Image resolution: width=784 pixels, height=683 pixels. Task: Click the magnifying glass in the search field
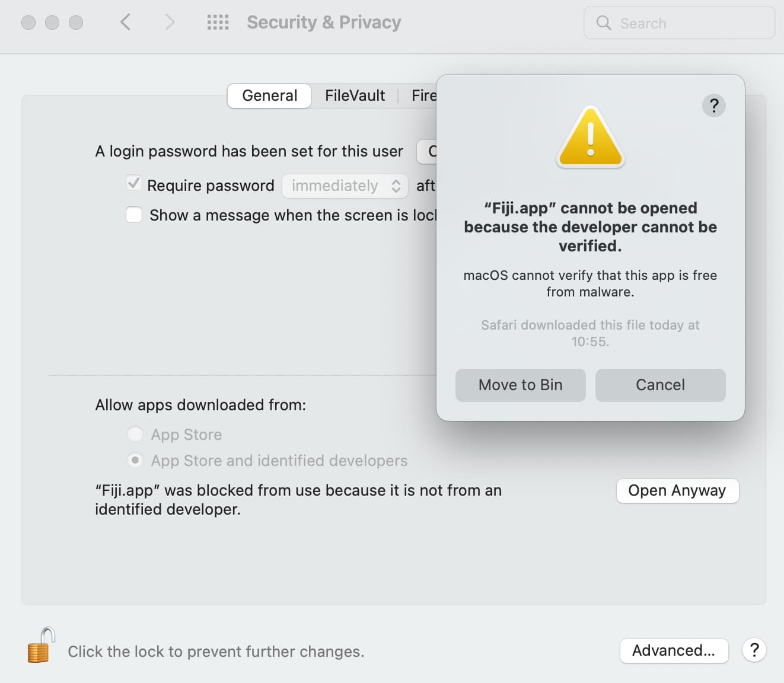603,23
